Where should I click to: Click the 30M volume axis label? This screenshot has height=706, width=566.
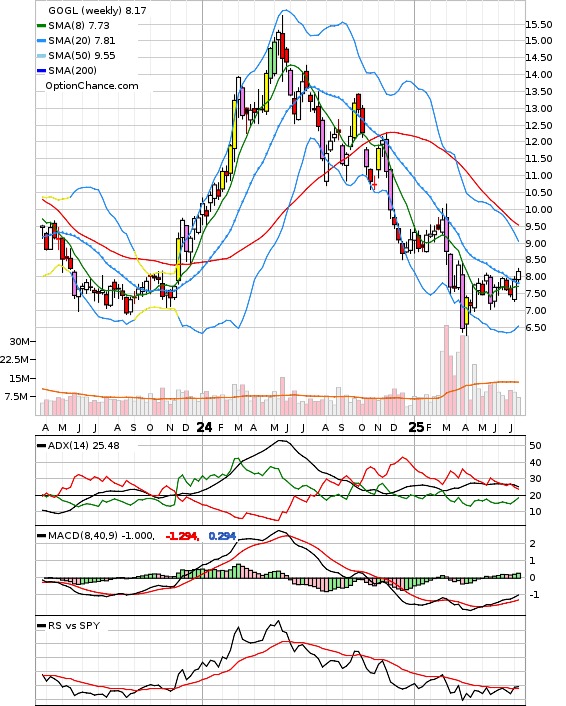pyautogui.click(x=19, y=342)
